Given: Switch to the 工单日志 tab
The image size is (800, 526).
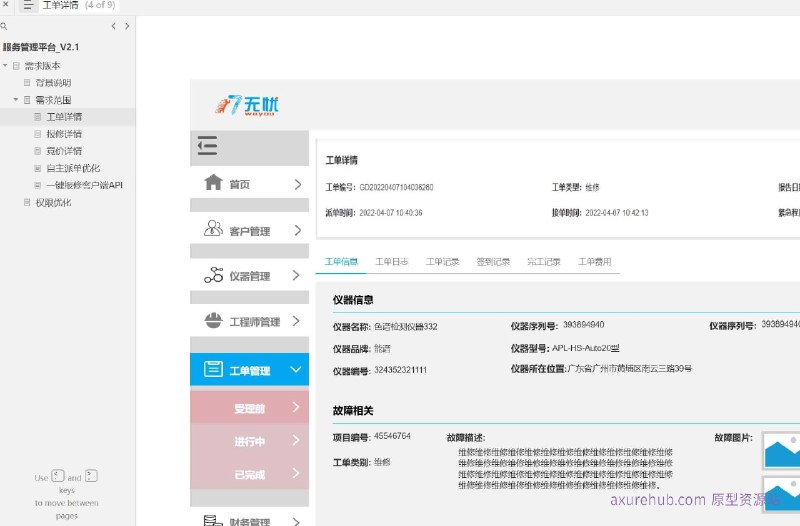Looking at the screenshot, I should coord(392,262).
